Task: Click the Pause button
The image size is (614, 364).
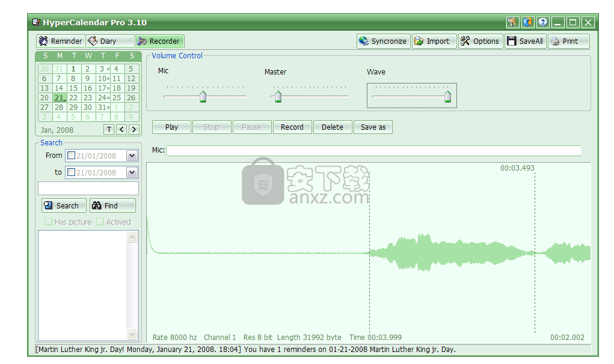Action: [x=252, y=127]
